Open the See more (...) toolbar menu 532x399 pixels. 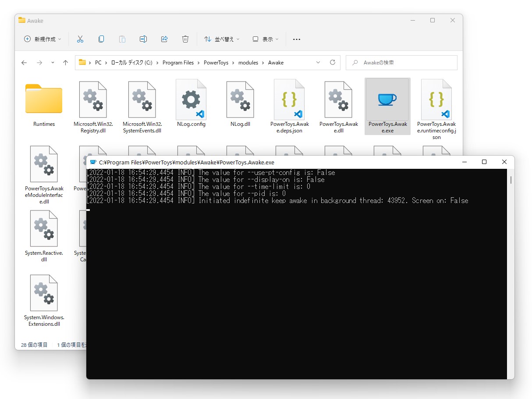(x=297, y=39)
